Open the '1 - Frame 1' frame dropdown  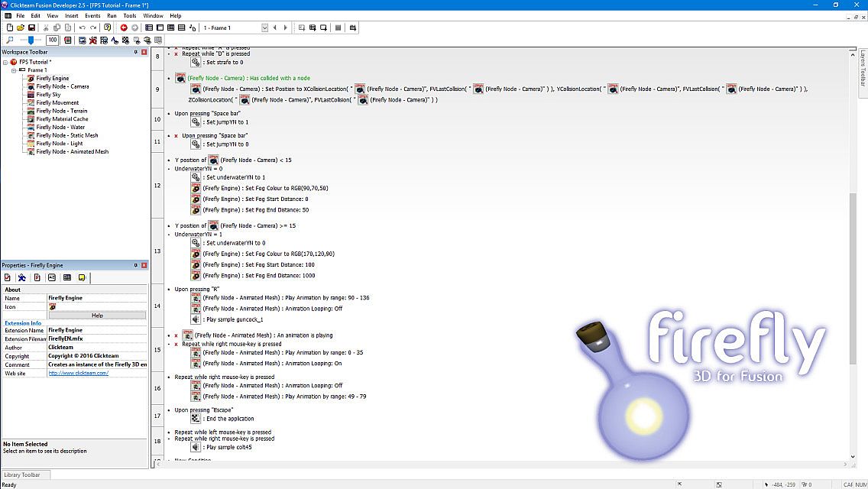[264, 28]
